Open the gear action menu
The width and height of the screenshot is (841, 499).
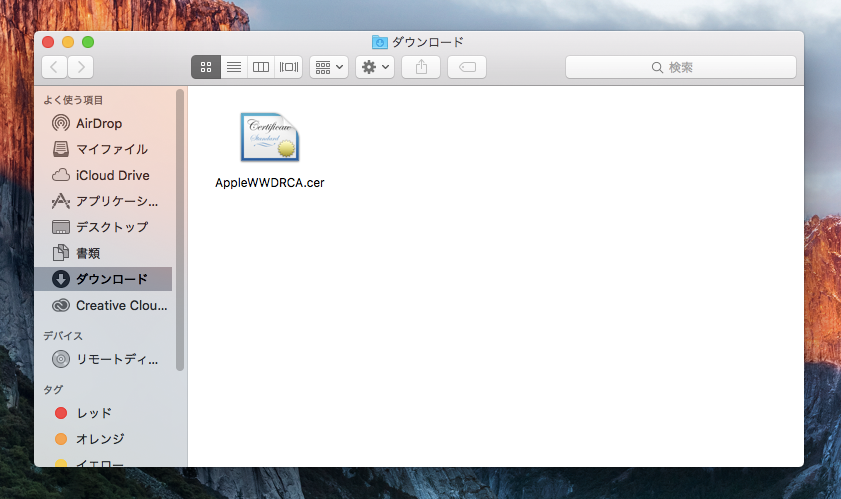pyautogui.click(x=375, y=67)
